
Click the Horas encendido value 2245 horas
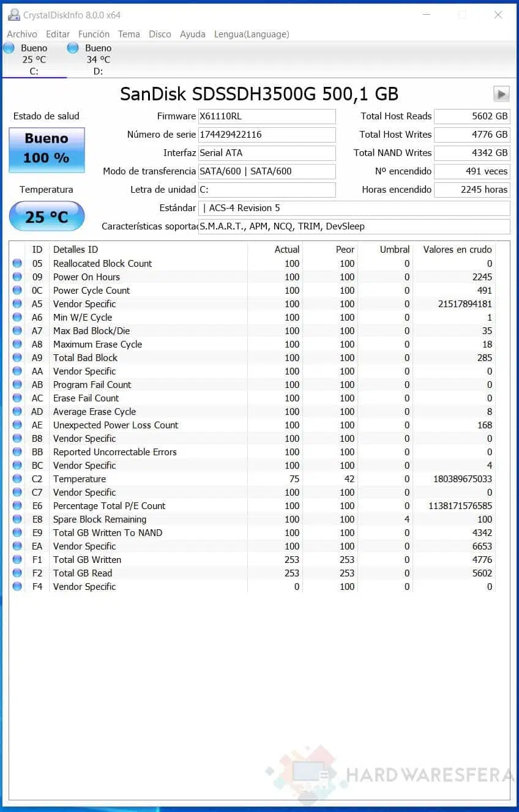(x=472, y=190)
